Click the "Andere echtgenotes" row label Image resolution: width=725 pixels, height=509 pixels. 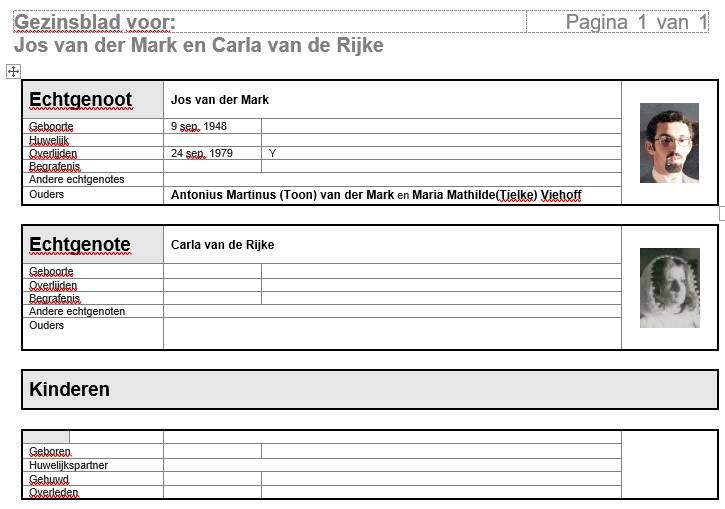click(77, 180)
